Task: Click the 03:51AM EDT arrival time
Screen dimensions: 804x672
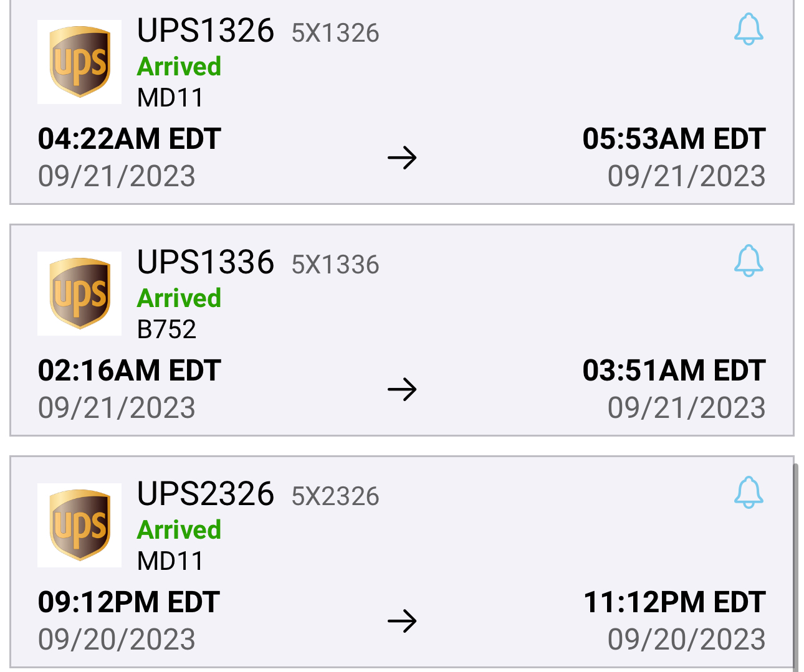Action: point(674,371)
